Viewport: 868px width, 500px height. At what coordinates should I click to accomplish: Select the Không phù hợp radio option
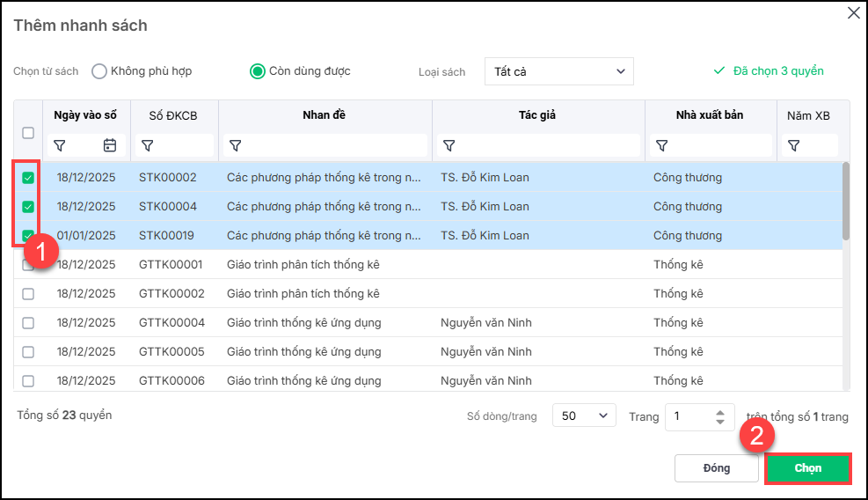99,71
